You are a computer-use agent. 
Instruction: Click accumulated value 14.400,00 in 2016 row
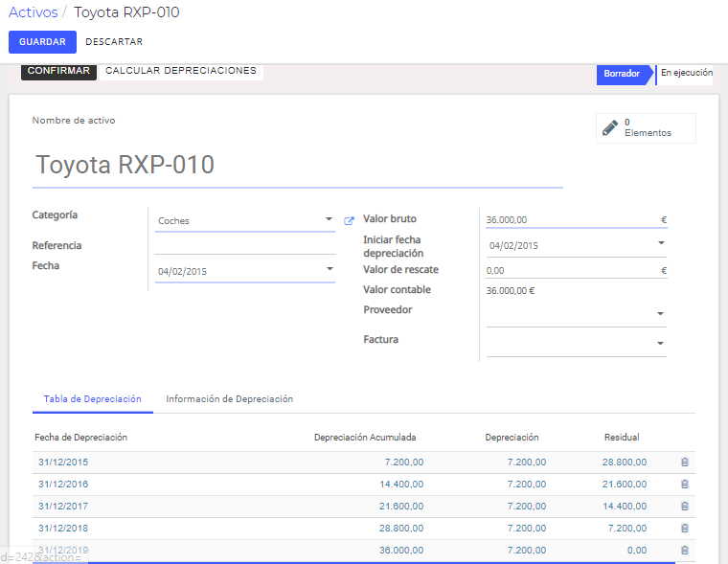[401, 485]
